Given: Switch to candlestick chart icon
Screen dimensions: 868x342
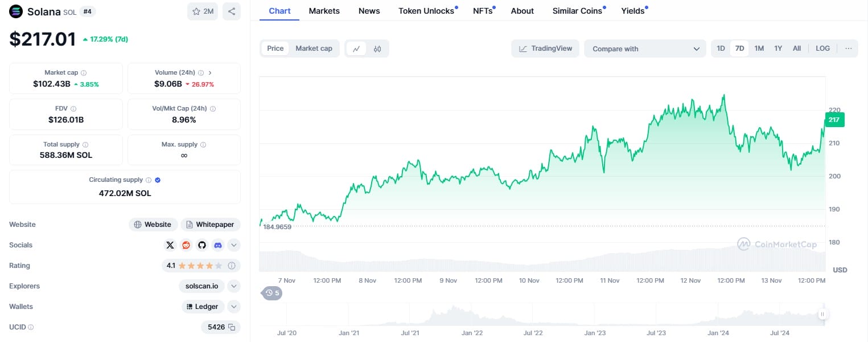Looking at the screenshot, I should coord(377,48).
